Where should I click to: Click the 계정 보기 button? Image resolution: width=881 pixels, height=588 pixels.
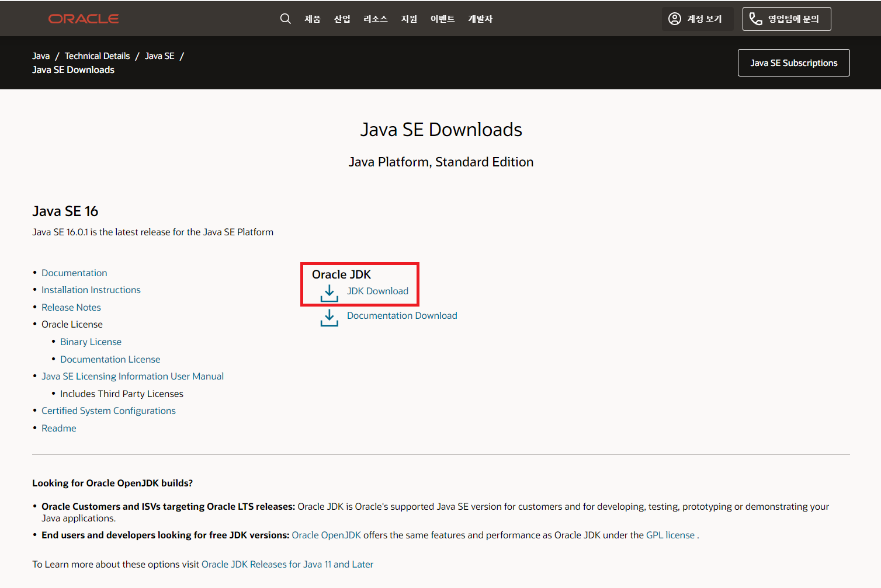(698, 19)
